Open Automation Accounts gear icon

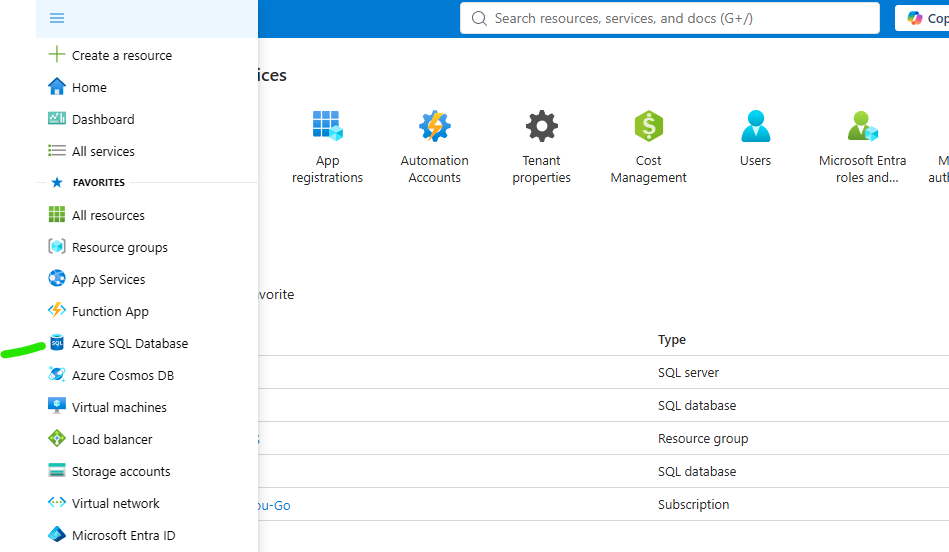(x=435, y=126)
